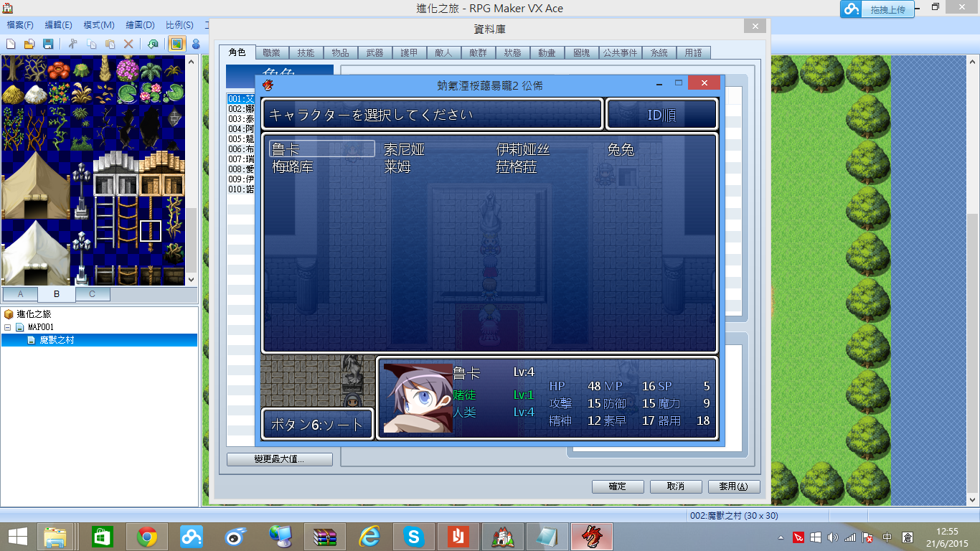Open WinRAR from the taskbar

pyautogui.click(x=325, y=536)
